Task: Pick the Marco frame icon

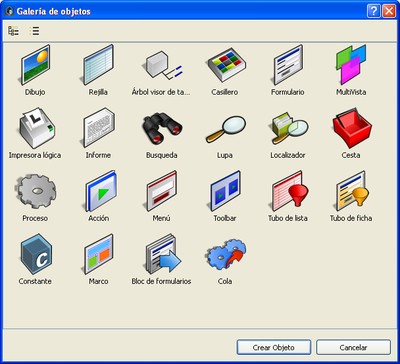Action: point(98,254)
